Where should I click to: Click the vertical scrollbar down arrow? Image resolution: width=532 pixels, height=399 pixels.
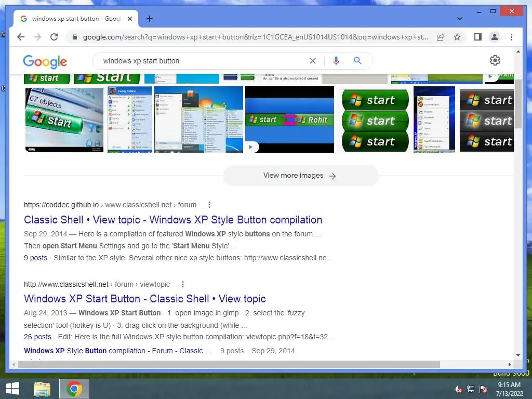(x=518, y=355)
